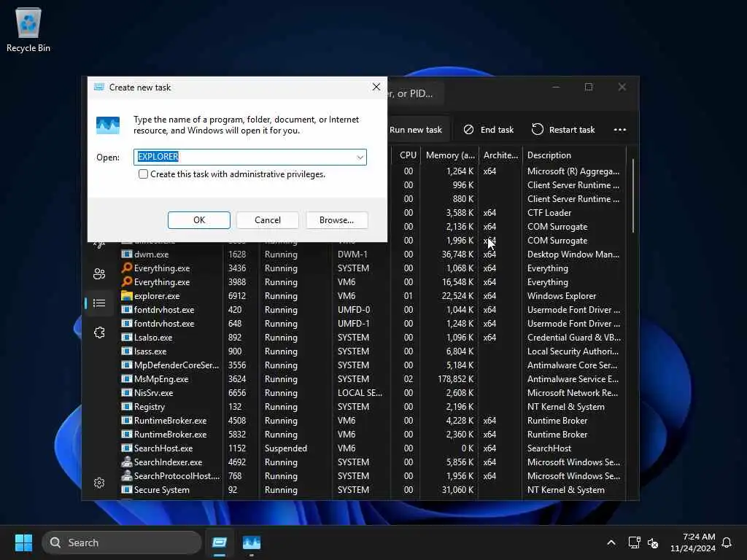Click the Task Manager taskbar icon
Image resolution: width=747 pixels, height=560 pixels.
(x=252, y=542)
